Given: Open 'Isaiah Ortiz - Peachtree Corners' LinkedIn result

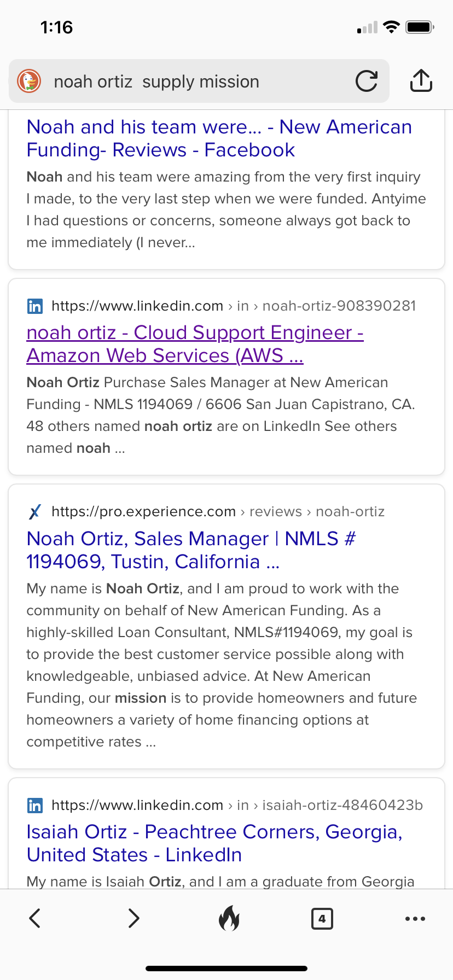Looking at the screenshot, I should pyautogui.click(x=214, y=843).
